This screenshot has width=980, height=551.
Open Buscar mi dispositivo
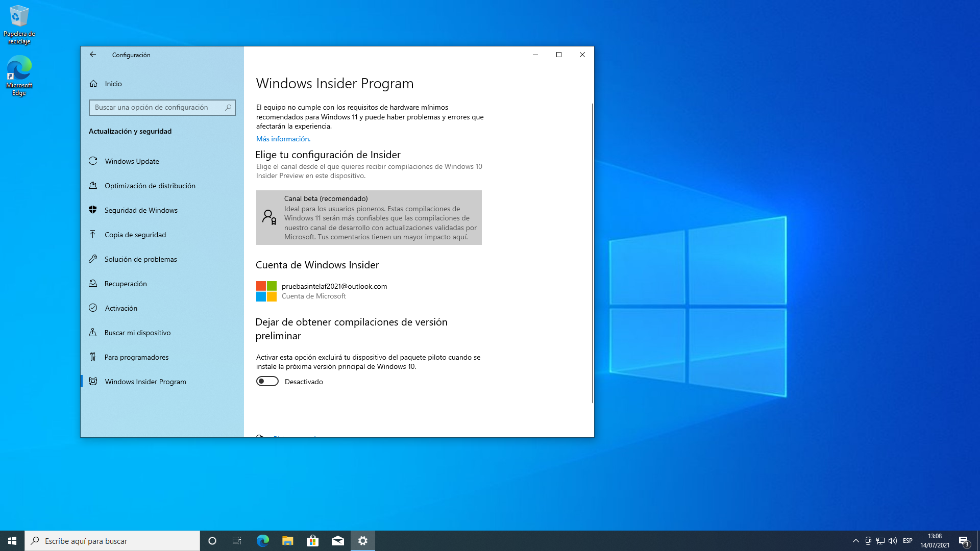click(137, 333)
